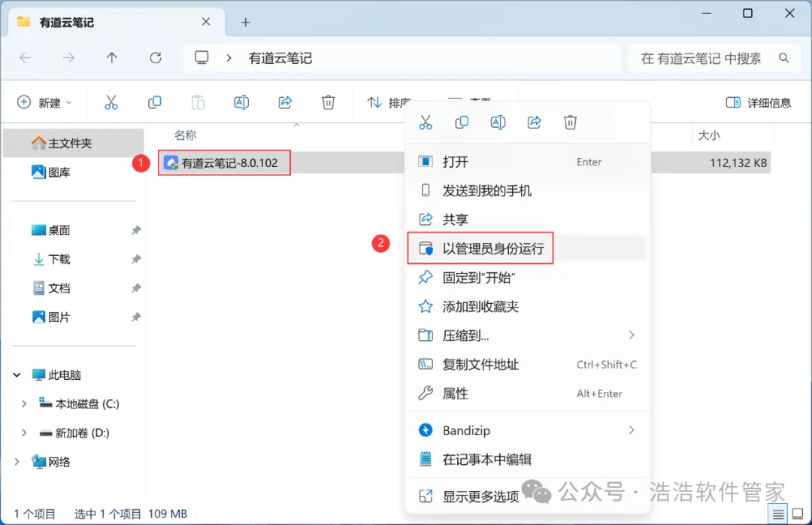Click the This PC monitor icon in the address bar
Screen dimensions: 812x525
[x=202, y=57]
